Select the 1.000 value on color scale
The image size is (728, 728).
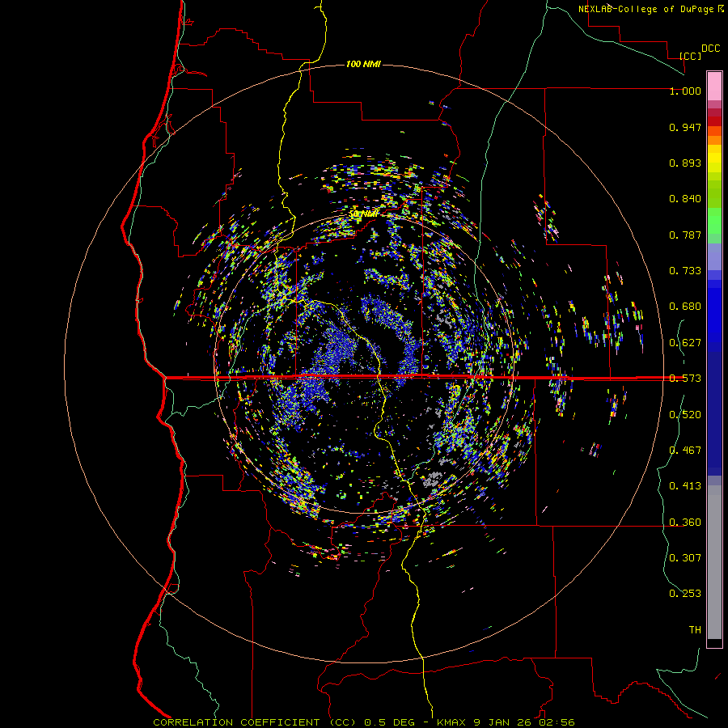[x=685, y=91]
